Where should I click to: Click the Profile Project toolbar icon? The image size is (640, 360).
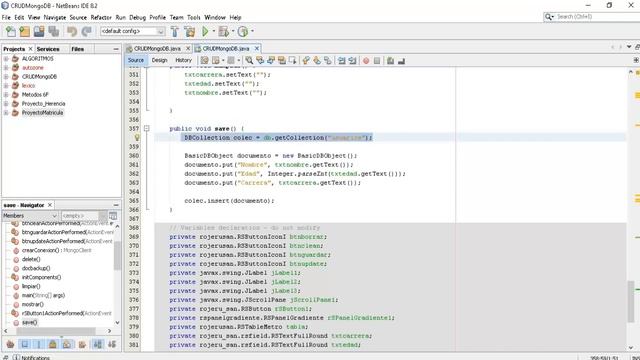(x=243, y=31)
